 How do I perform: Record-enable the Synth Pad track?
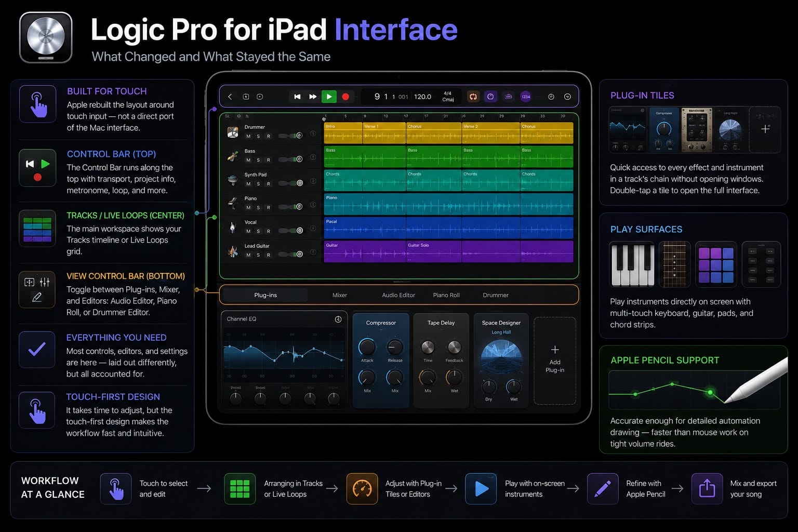click(x=269, y=184)
